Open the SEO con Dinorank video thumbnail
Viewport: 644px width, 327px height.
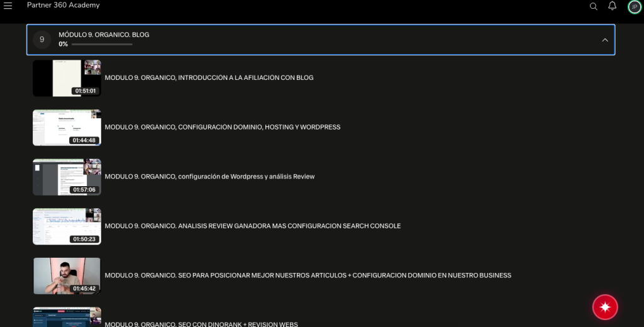click(x=67, y=317)
